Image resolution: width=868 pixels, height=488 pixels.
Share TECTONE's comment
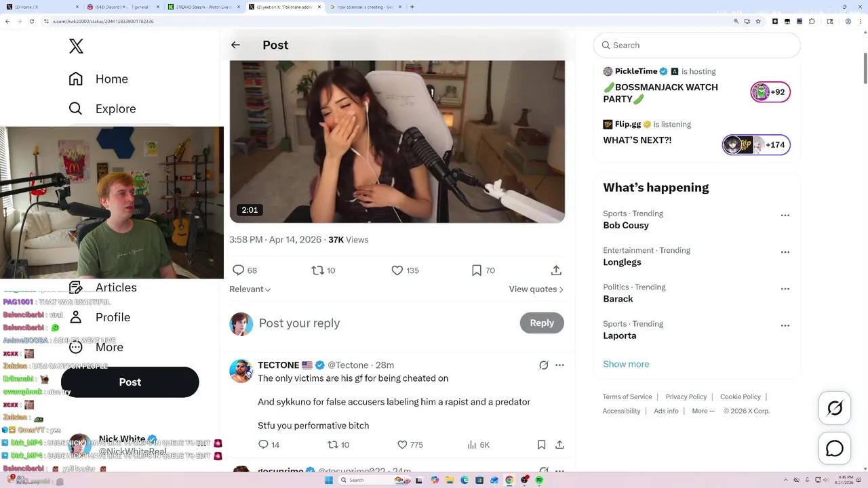[x=559, y=445]
